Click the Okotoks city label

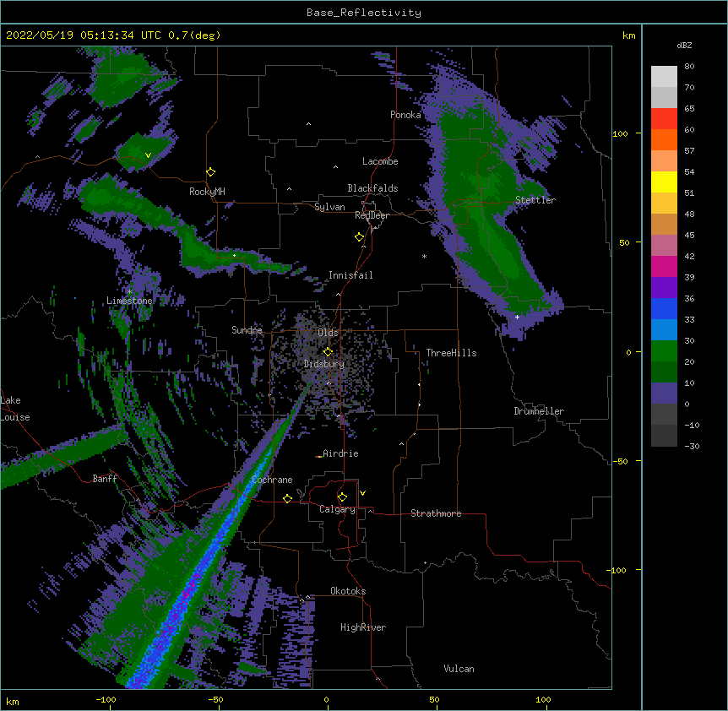click(x=348, y=591)
